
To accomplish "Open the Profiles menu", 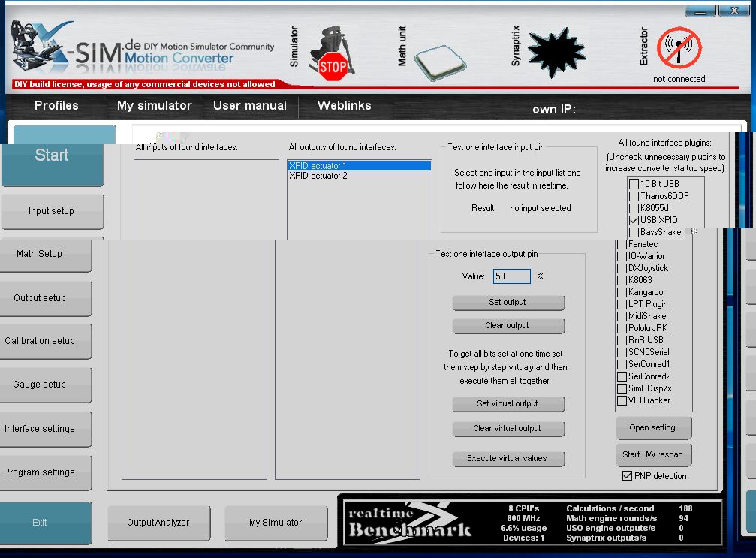I will coord(56,106).
